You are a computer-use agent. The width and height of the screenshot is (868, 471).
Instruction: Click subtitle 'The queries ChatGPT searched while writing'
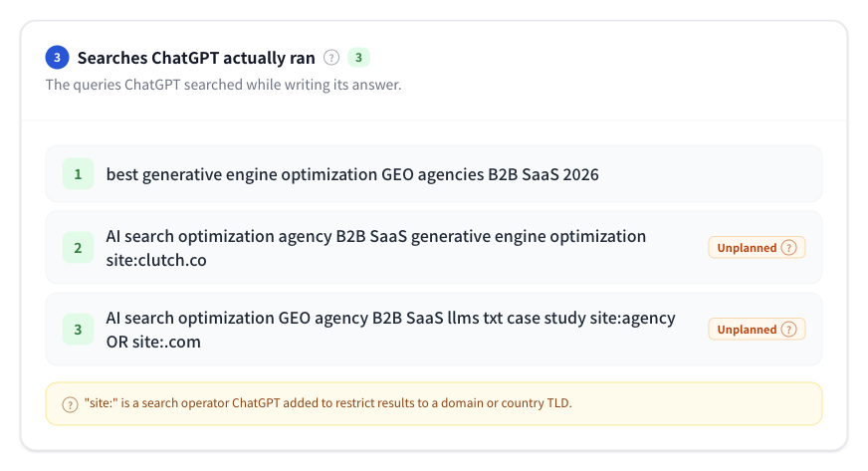pyautogui.click(x=223, y=85)
